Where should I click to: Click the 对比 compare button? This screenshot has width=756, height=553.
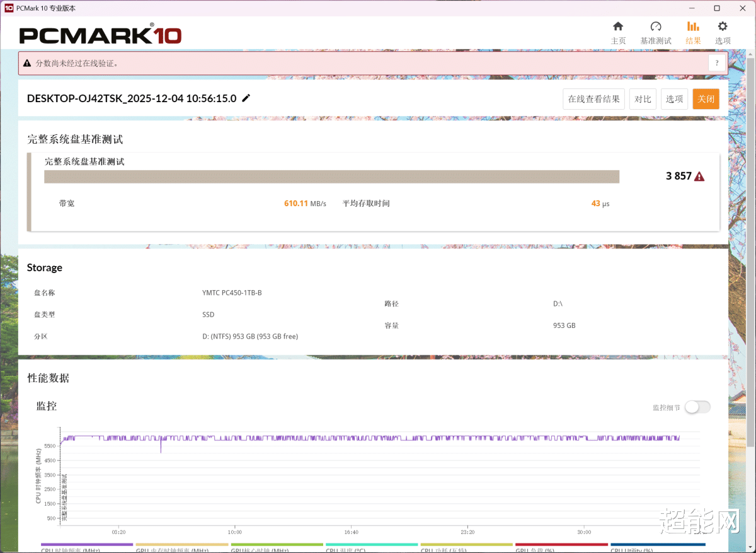643,99
